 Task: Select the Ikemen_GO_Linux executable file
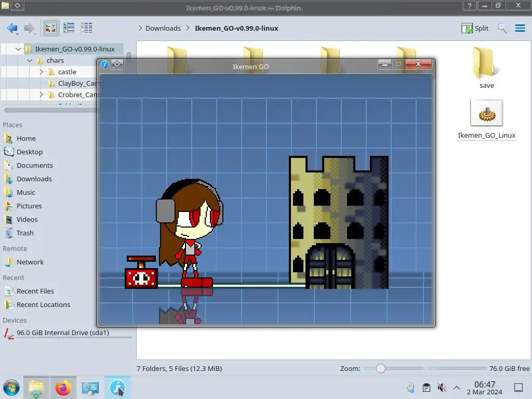[x=486, y=119]
